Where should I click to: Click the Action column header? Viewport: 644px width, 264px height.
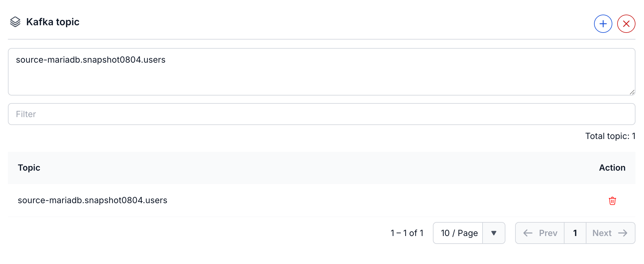tap(612, 168)
